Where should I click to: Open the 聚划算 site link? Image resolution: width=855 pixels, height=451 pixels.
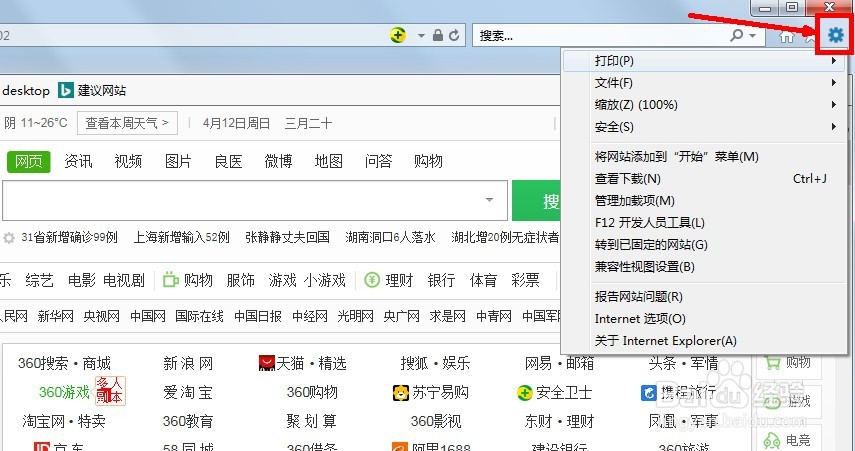[x=311, y=421]
